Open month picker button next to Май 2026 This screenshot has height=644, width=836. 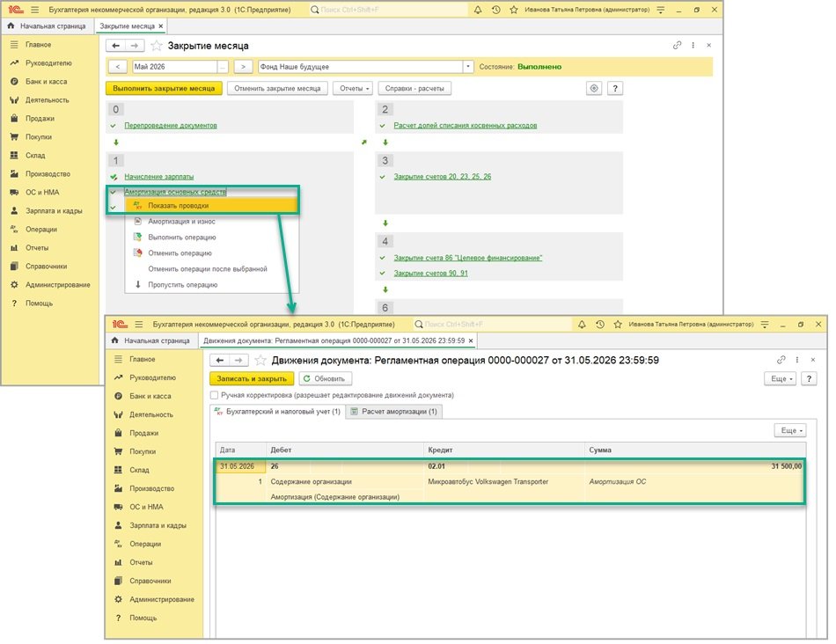[x=223, y=67]
